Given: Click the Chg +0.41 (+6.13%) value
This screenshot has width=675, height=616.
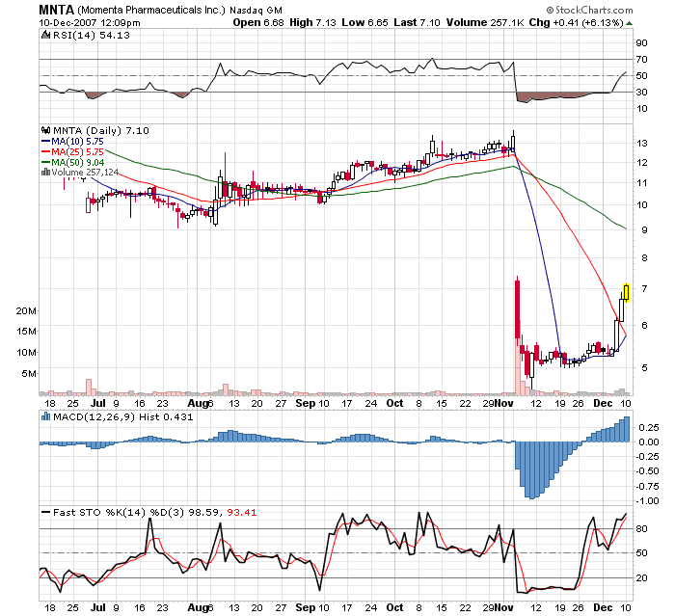Looking at the screenshot, I should click(576, 23).
